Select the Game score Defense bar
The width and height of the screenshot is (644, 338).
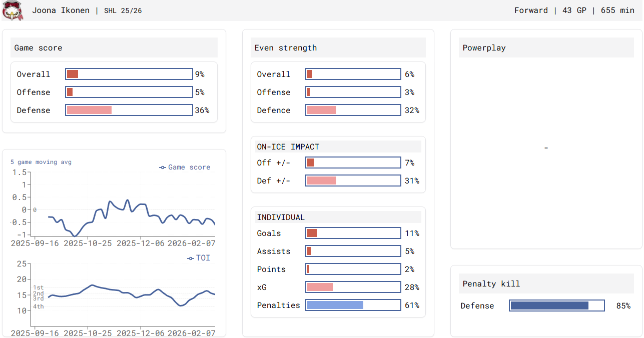pos(129,110)
